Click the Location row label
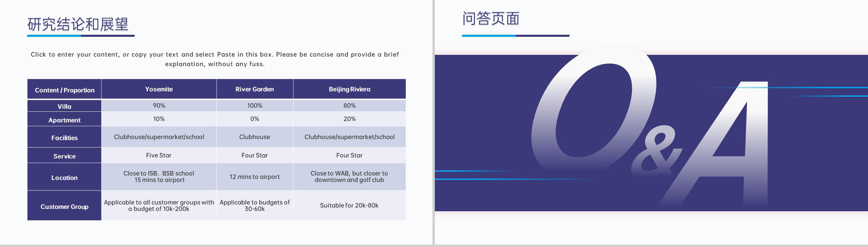868x247 pixels. [65, 177]
